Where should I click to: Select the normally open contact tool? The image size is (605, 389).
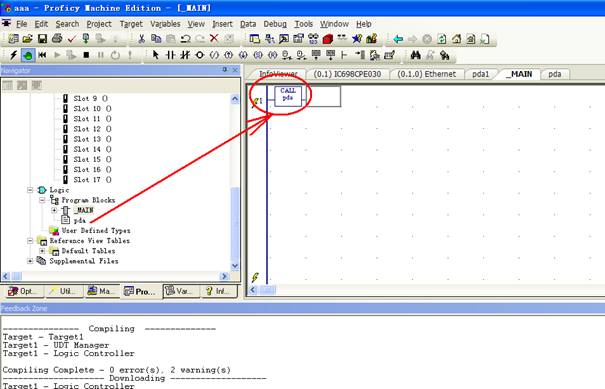(170, 55)
